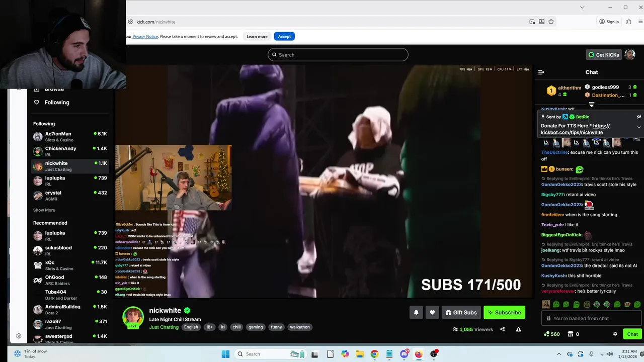Open the kickbot.com tips link

[x=575, y=129]
